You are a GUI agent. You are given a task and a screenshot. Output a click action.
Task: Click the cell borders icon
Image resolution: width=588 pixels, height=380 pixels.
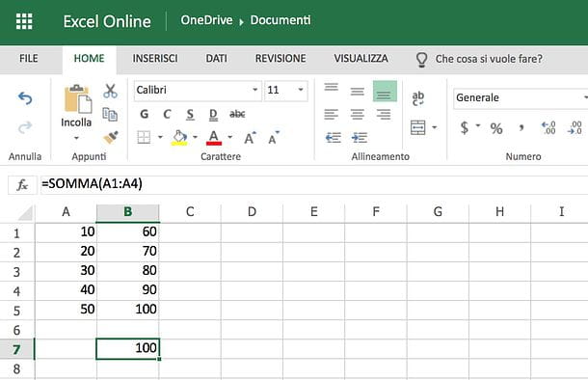[144, 137]
